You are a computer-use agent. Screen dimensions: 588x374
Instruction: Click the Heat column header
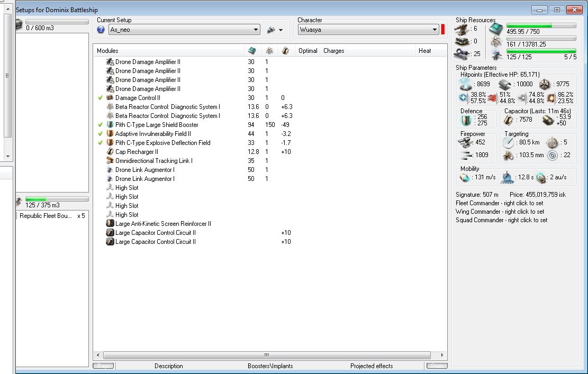[431, 51]
